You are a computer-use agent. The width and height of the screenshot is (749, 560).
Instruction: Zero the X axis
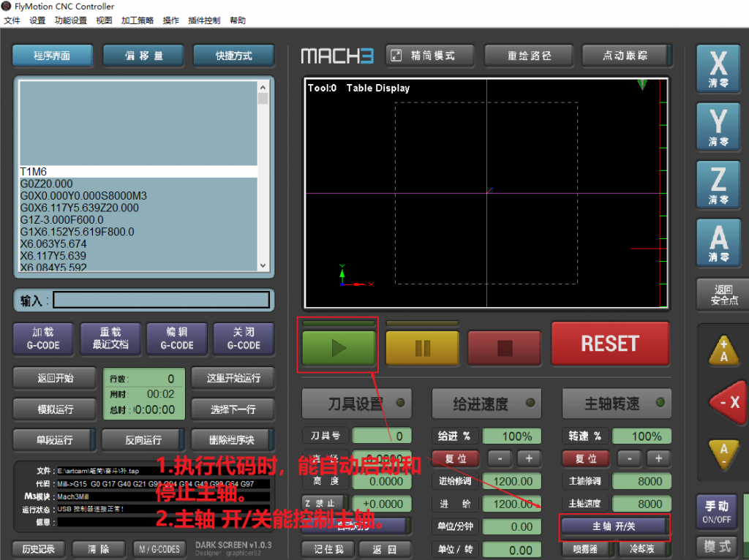point(718,68)
